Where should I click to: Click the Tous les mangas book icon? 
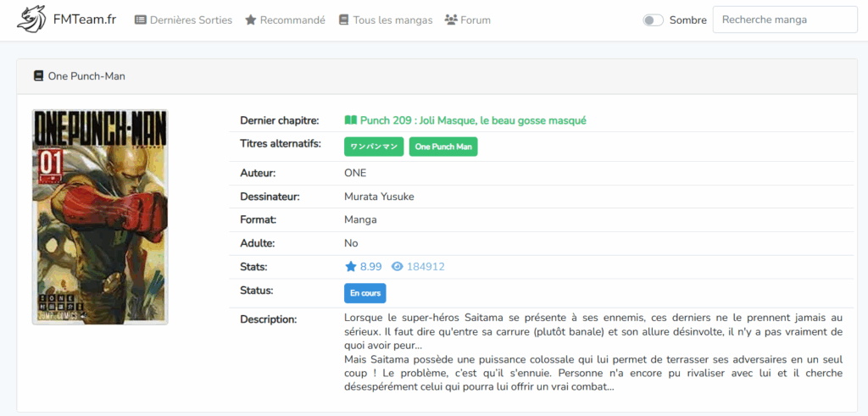(x=344, y=20)
